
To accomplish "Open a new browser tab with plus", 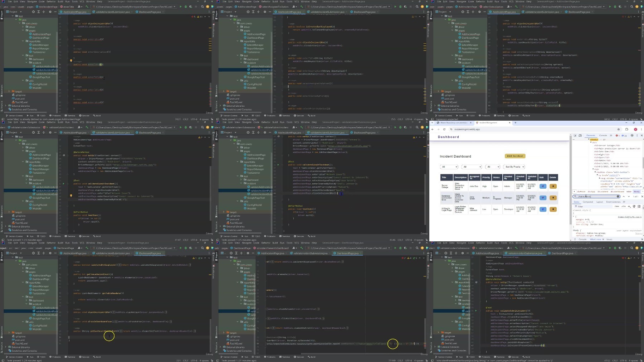I will pos(516,123).
